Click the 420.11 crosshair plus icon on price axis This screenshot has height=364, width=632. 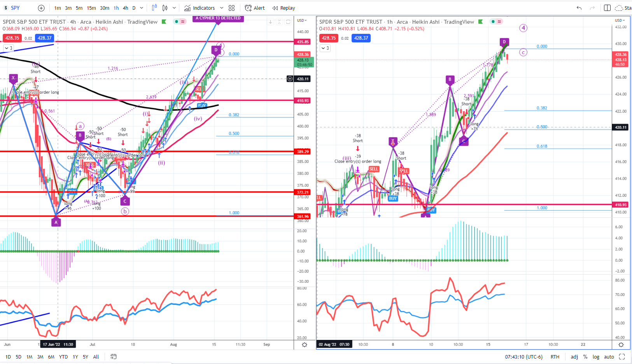click(x=290, y=79)
